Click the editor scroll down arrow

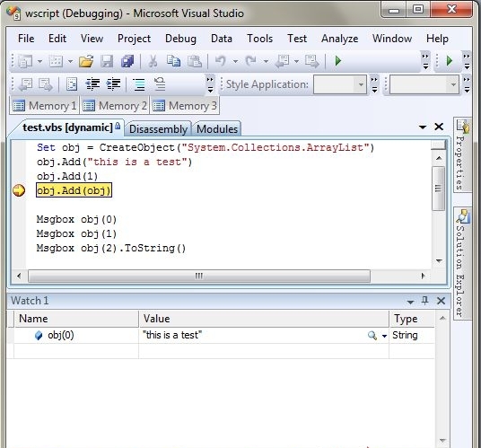tap(439, 261)
